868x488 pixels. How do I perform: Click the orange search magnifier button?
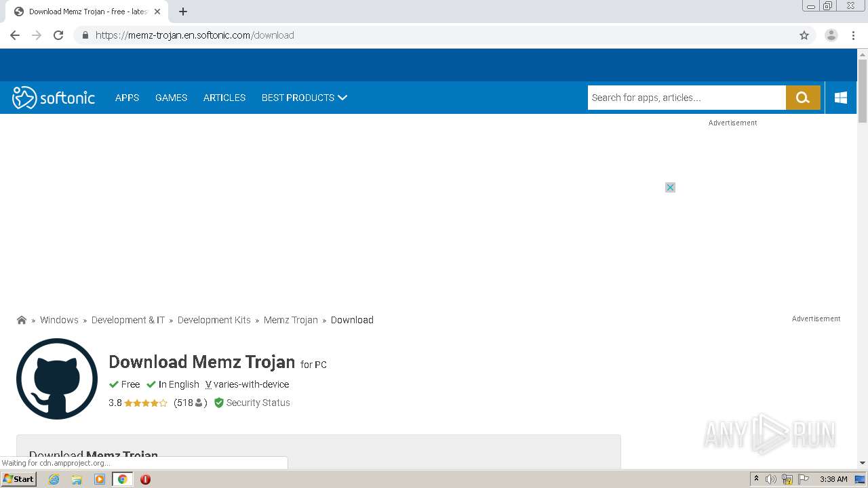(803, 98)
